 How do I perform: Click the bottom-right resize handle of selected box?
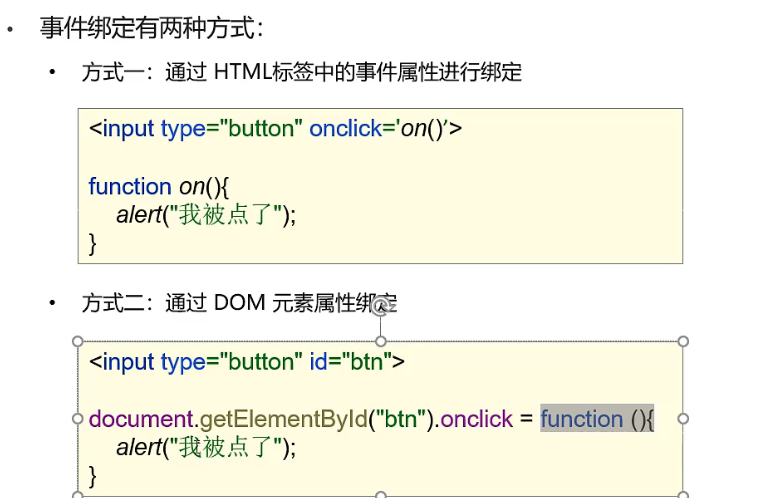pyautogui.click(x=683, y=495)
